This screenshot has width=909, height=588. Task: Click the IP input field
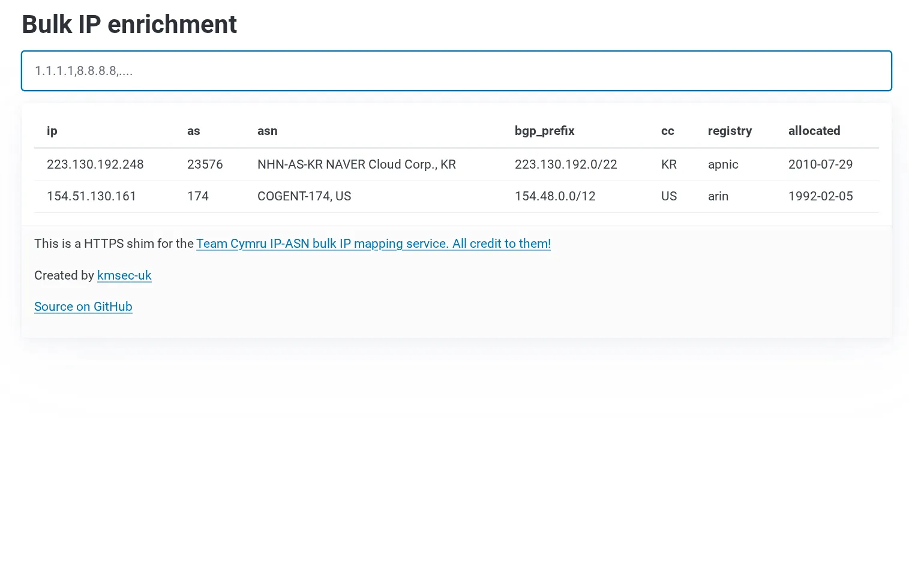[x=456, y=71]
